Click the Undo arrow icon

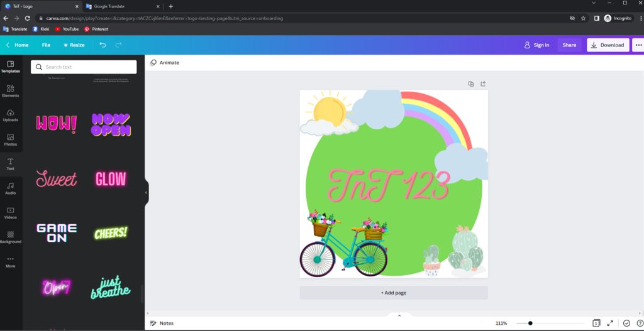tap(103, 45)
